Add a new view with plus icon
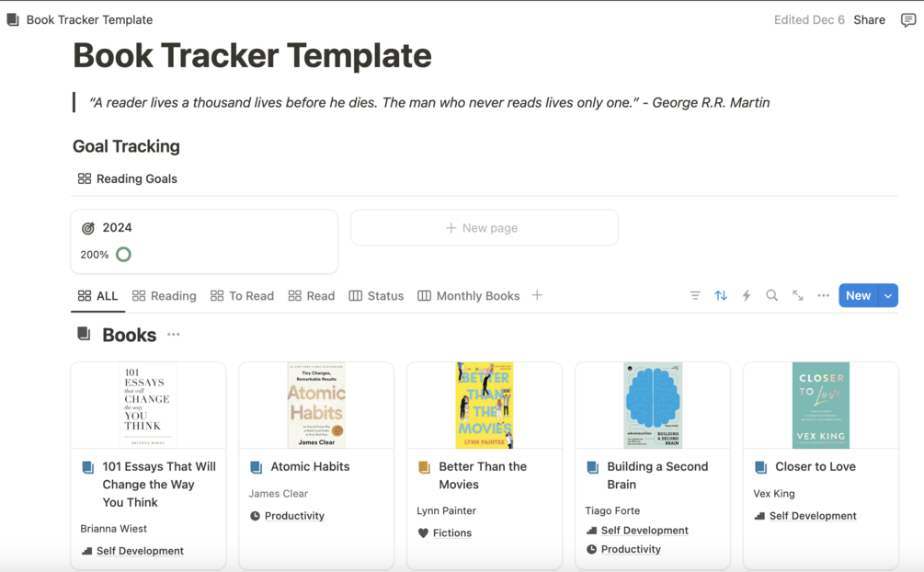The width and height of the screenshot is (924, 572). click(x=537, y=295)
